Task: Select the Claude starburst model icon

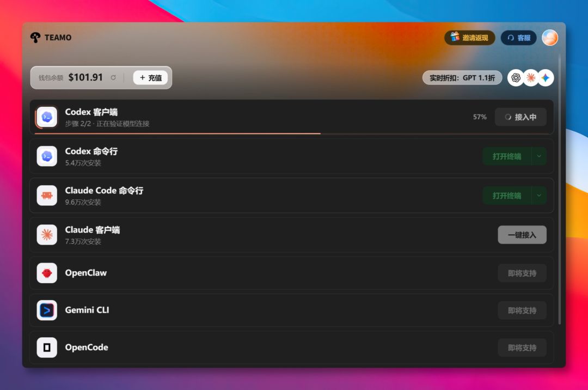Action: click(x=531, y=78)
